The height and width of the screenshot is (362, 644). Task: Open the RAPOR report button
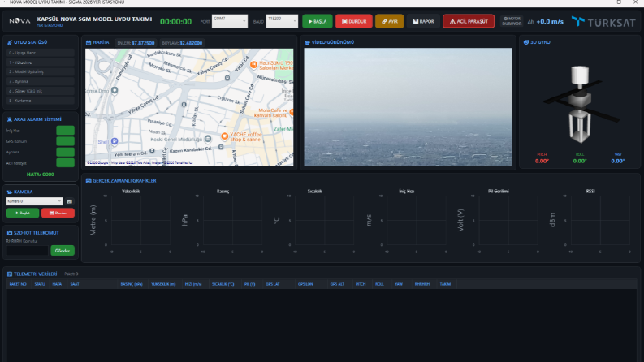click(x=423, y=21)
